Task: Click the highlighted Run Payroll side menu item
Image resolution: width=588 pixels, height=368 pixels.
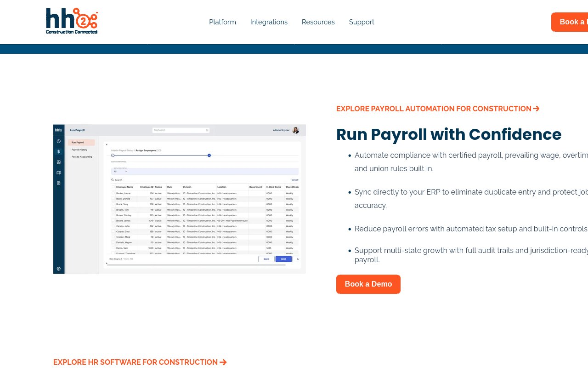Action: [x=81, y=143]
